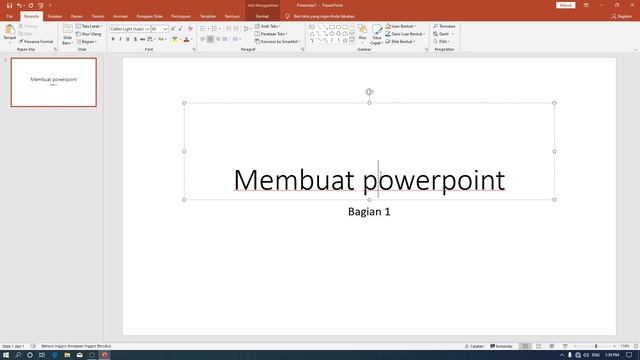Click the Redo/Repeat icon in title bar
The height and width of the screenshot is (360, 640).
point(31,5)
